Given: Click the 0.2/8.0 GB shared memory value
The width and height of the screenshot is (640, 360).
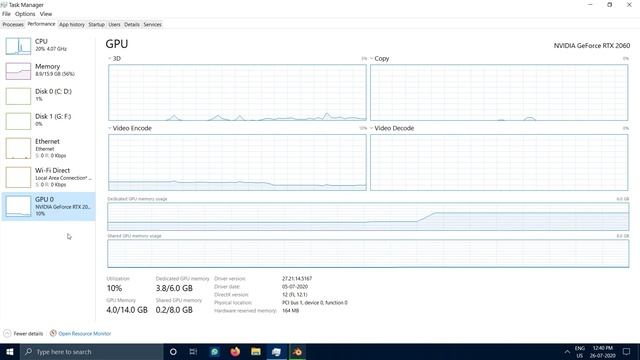Looking at the screenshot, I should pyautogui.click(x=174, y=310).
